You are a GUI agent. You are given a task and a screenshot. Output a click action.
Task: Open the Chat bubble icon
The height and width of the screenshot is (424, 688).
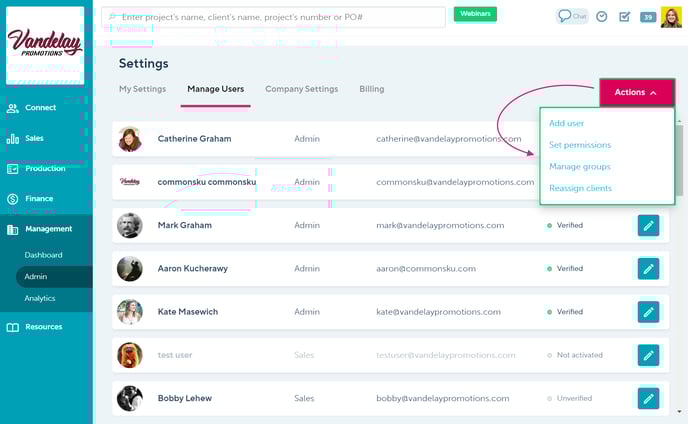pyautogui.click(x=572, y=16)
